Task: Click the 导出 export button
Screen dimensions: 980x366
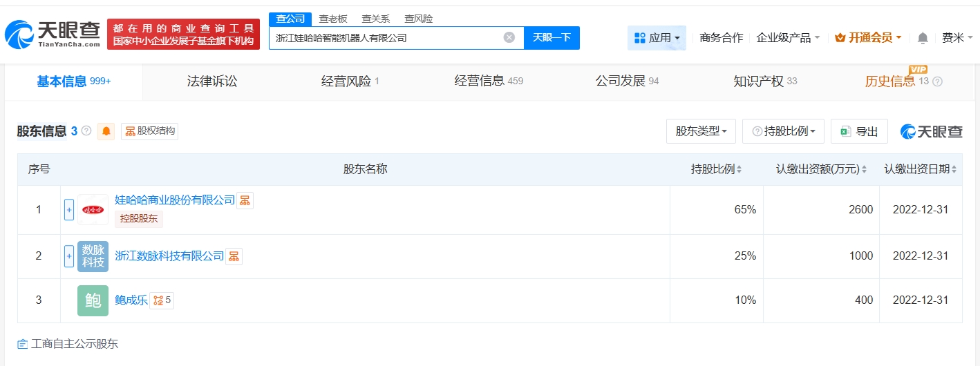Action: 859,131
